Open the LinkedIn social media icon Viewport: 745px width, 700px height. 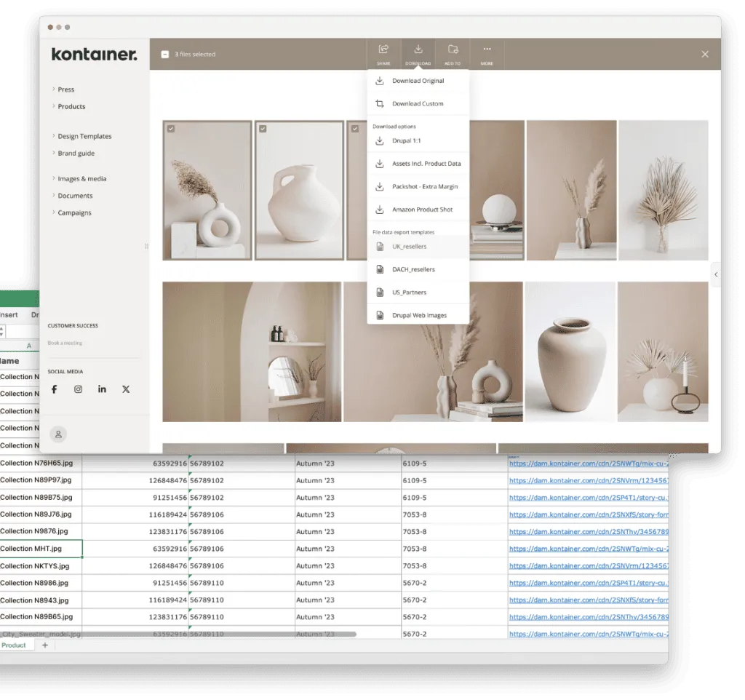point(102,389)
